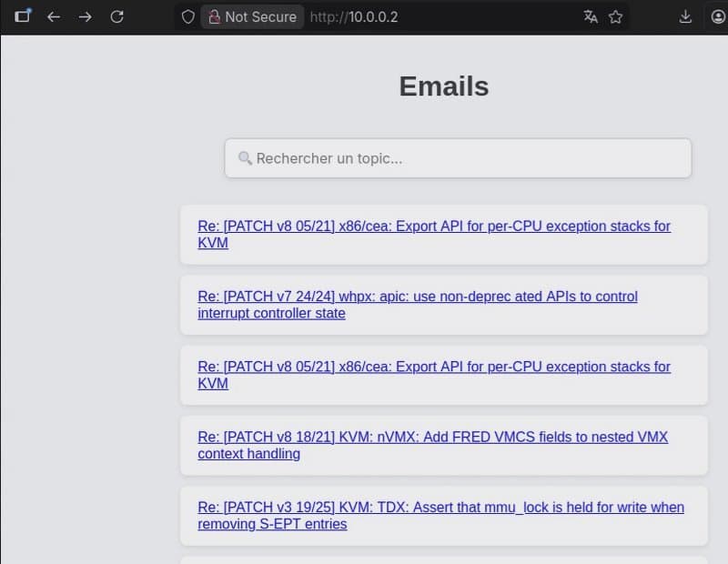
Task: Open the translate page tool
Action: pos(591,16)
